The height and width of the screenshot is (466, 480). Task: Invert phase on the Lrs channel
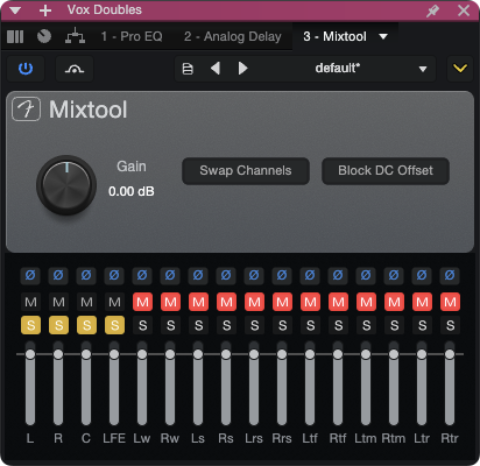point(255,276)
